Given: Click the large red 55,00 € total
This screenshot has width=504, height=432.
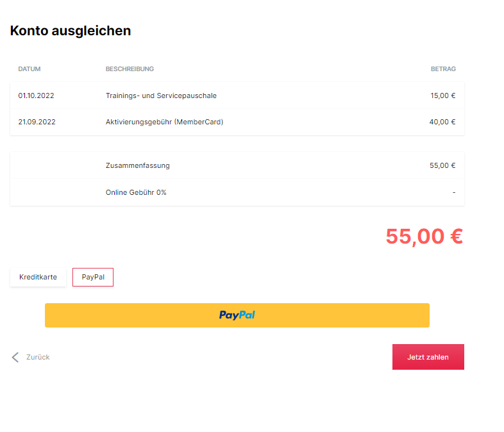Looking at the screenshot, I should 424,237.
